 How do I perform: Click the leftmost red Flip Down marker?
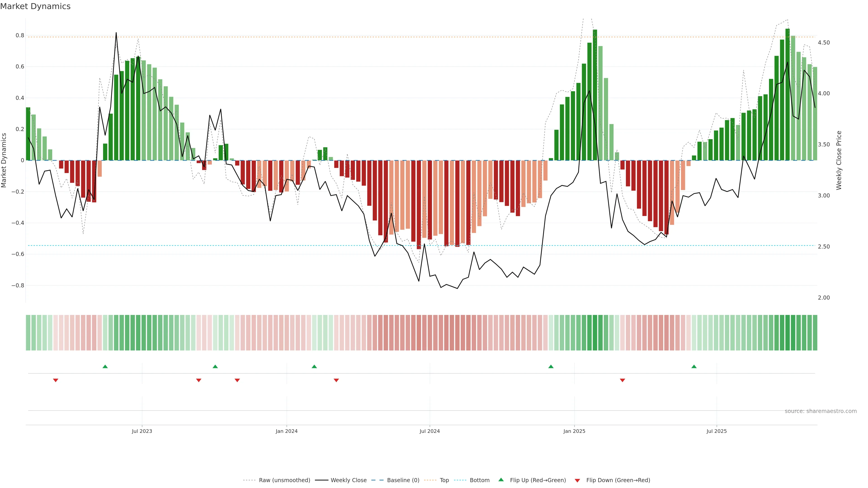[x=56, y=380]
